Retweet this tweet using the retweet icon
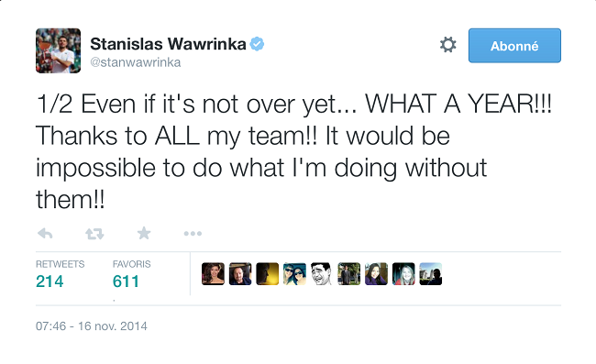596x364 pixels. [94, 233]
